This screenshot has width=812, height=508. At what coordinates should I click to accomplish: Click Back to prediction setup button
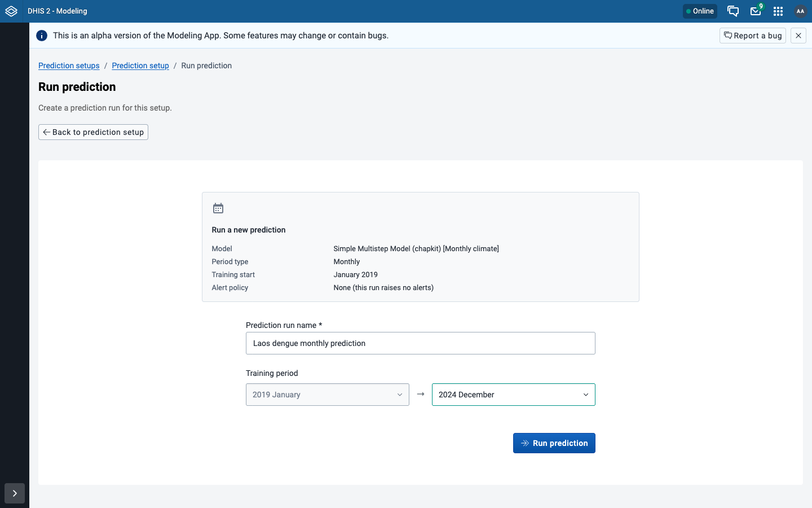tap(93, 132)
